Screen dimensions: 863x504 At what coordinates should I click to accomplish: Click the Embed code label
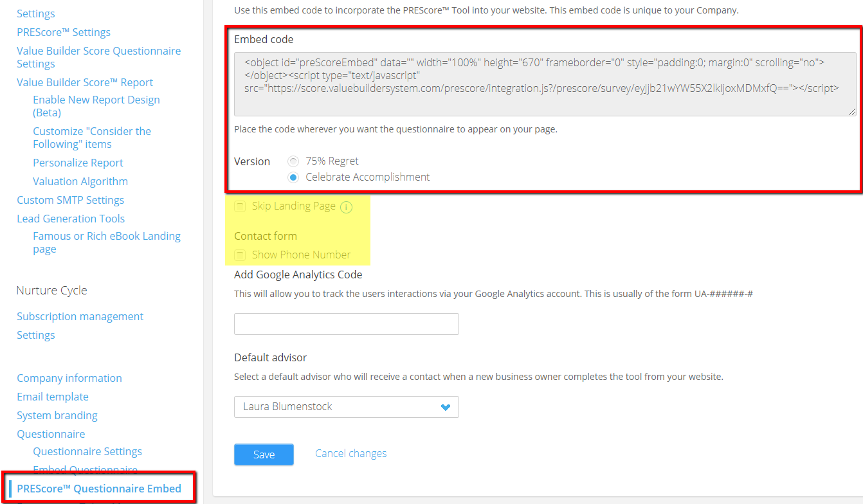[264, 39]
